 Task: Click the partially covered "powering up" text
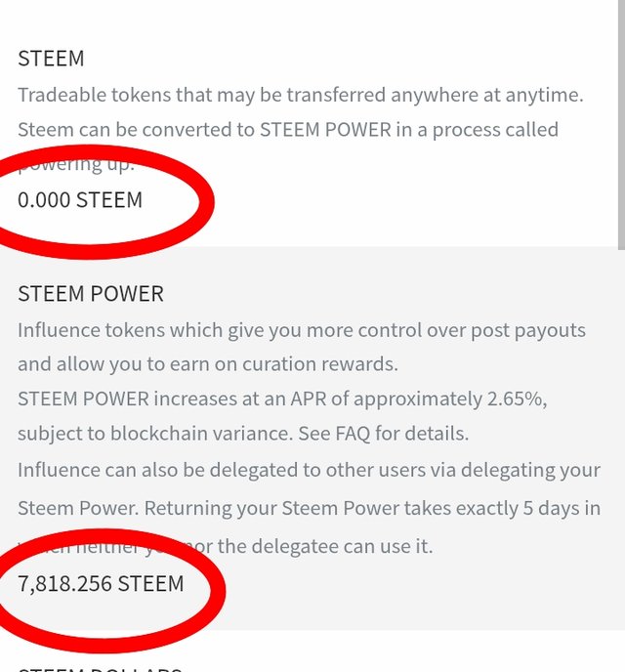click(88, 165)
